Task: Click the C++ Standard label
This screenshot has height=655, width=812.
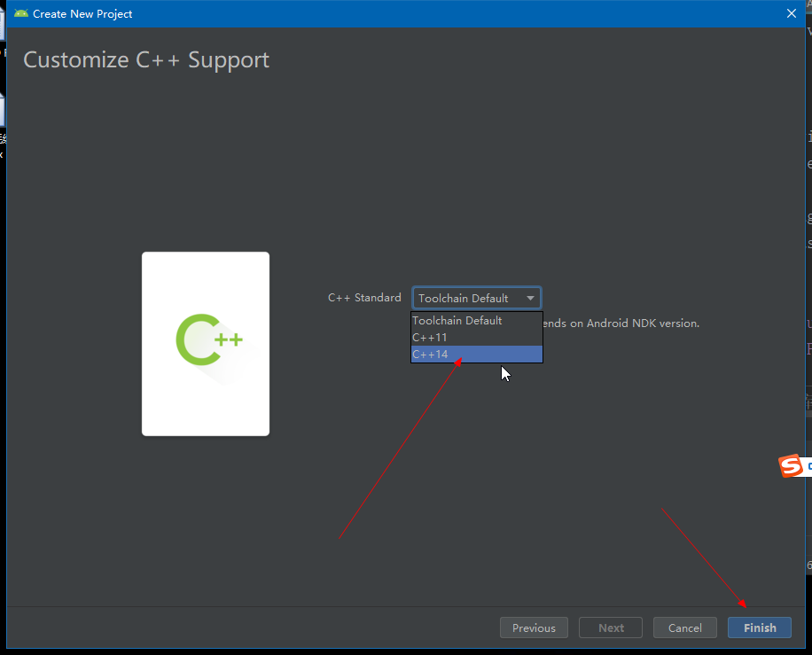Action: [364, 298]
